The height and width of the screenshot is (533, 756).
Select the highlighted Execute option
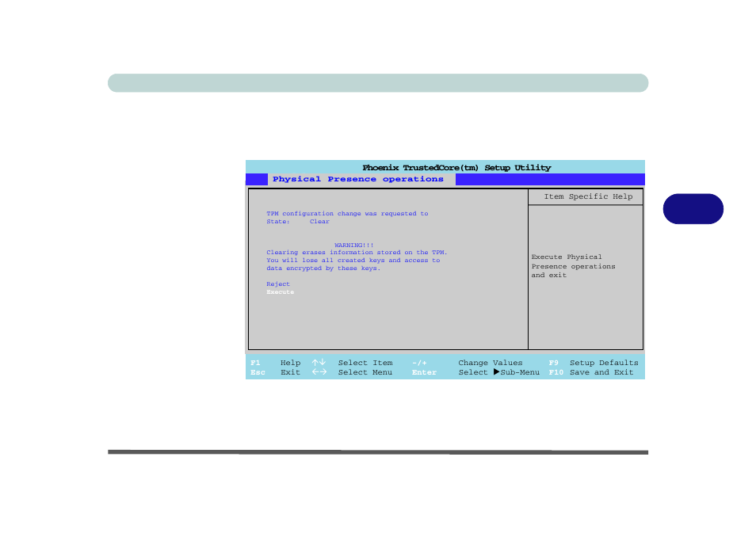point(280,292)
